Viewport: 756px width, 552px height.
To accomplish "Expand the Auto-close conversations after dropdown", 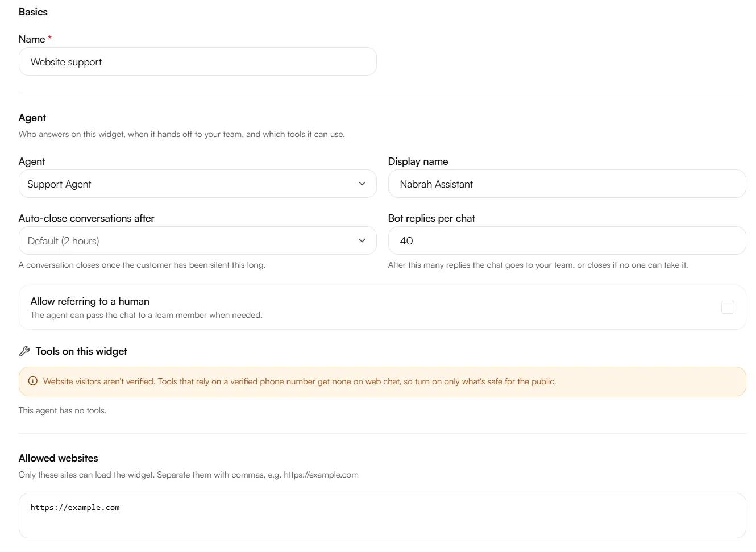I will [x=197, y=241].
